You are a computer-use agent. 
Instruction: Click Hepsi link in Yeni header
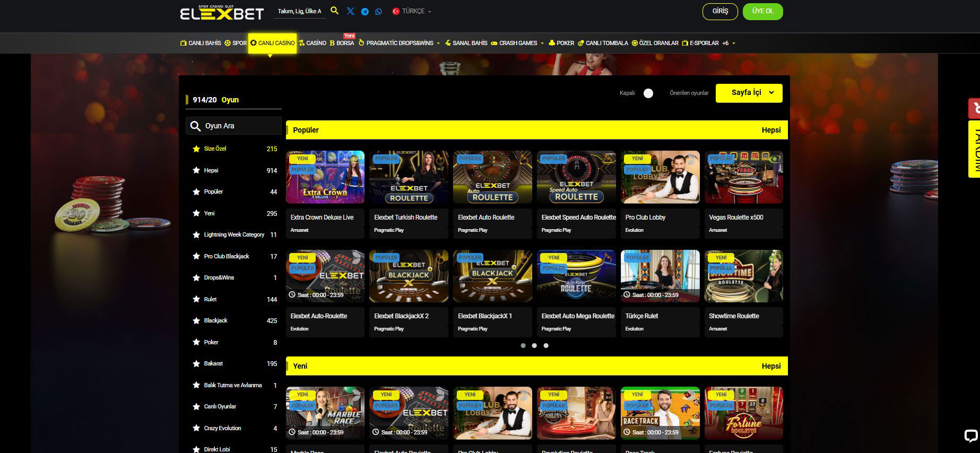tap(771, 366)
